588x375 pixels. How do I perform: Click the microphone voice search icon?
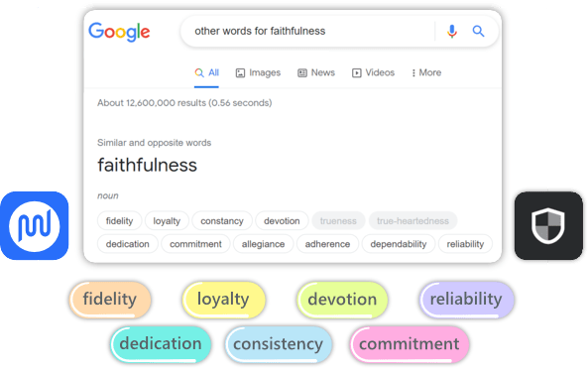click(x=452, y=31)
